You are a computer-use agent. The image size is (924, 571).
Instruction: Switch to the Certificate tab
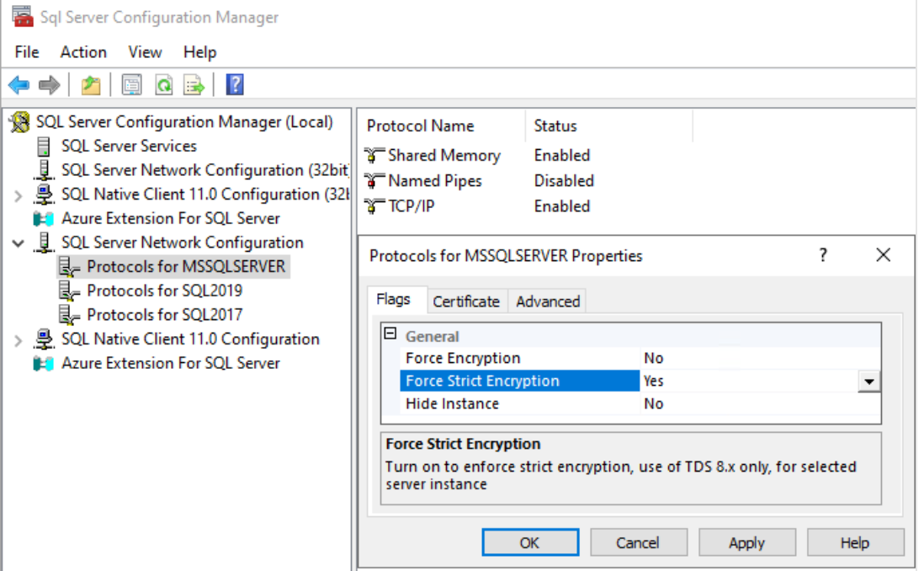click(465, 302)
